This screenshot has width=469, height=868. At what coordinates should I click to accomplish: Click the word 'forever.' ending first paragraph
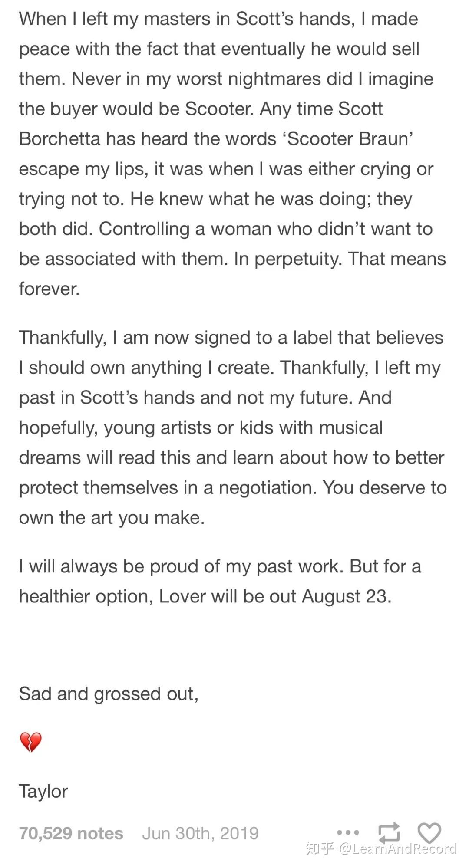(x=49, y=289)
